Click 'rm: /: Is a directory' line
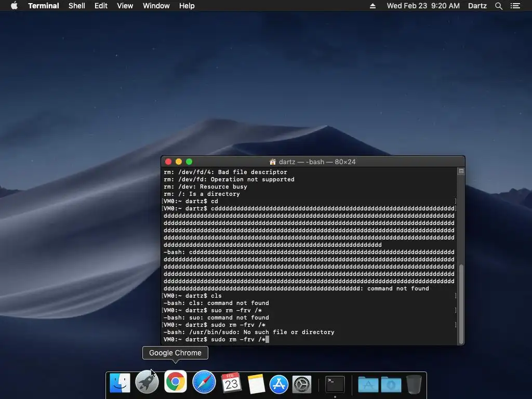532x399 pixels. pyautogui.click(x=202, y=194)
